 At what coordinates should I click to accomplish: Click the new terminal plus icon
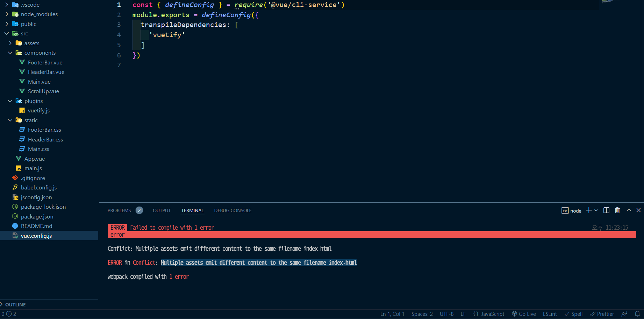click(589, 210)
